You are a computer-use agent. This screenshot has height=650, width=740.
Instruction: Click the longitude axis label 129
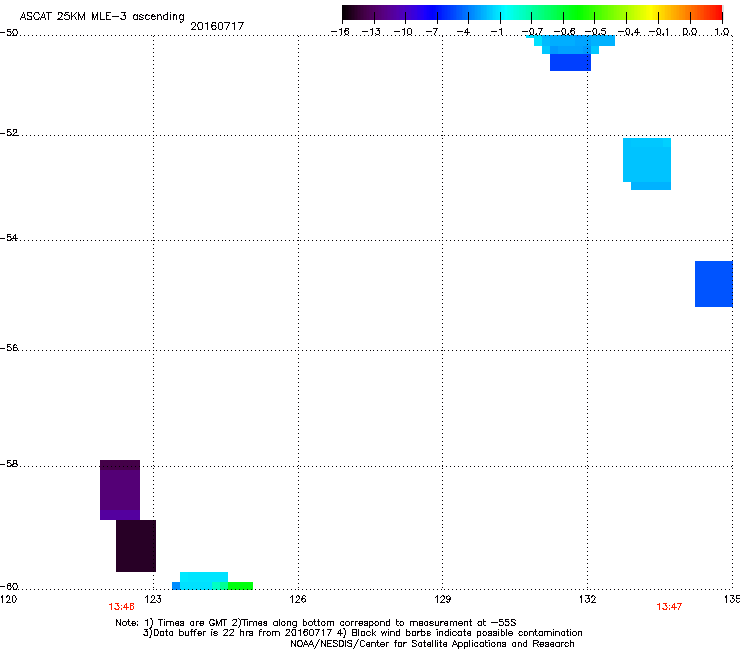[442, 599]
